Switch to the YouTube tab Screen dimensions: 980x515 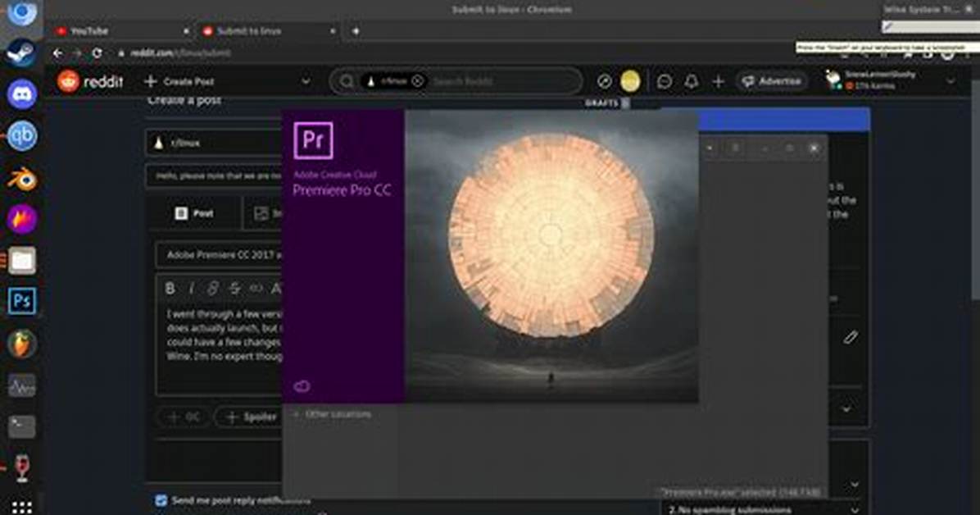[123, 30]
